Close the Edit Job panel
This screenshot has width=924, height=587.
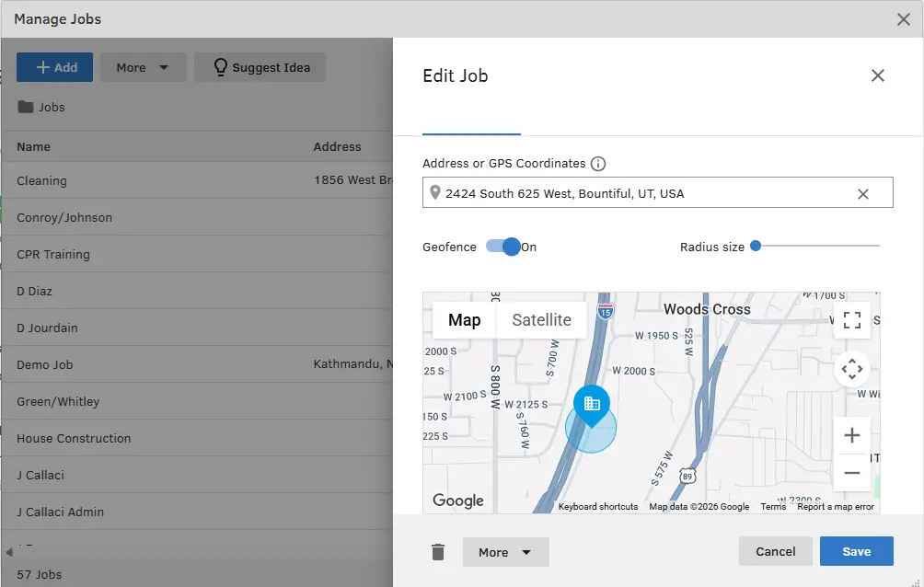pos(877,75)
